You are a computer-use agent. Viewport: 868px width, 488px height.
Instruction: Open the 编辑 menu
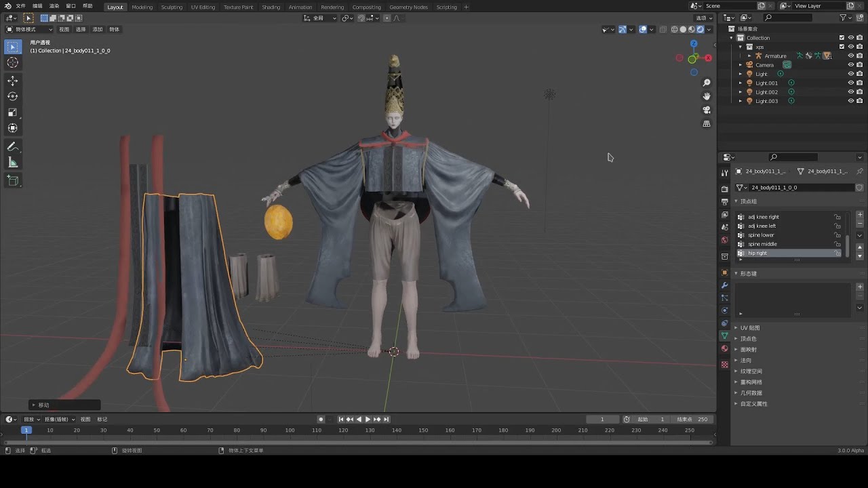[x=37, y=6]
